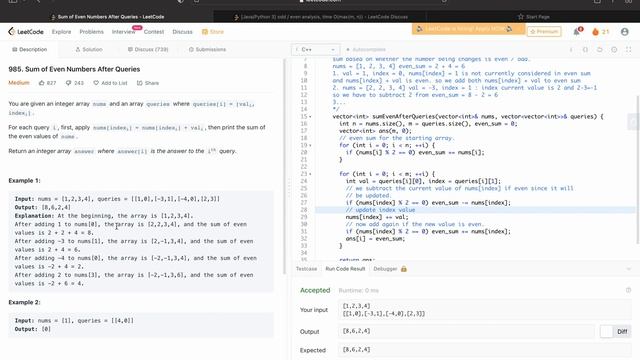
Task: Open the Explore menu item
Action: (x=61, y=31)
